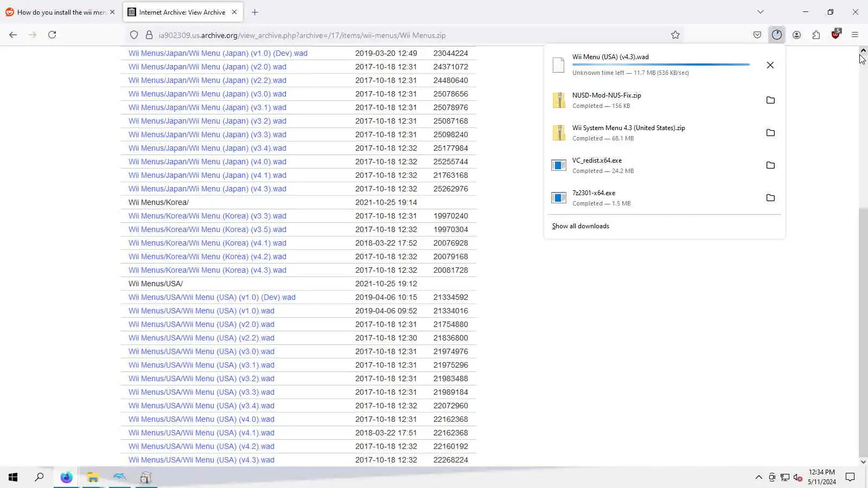Open Firefox account menu
868x488 pixels.
pos(796,35)
